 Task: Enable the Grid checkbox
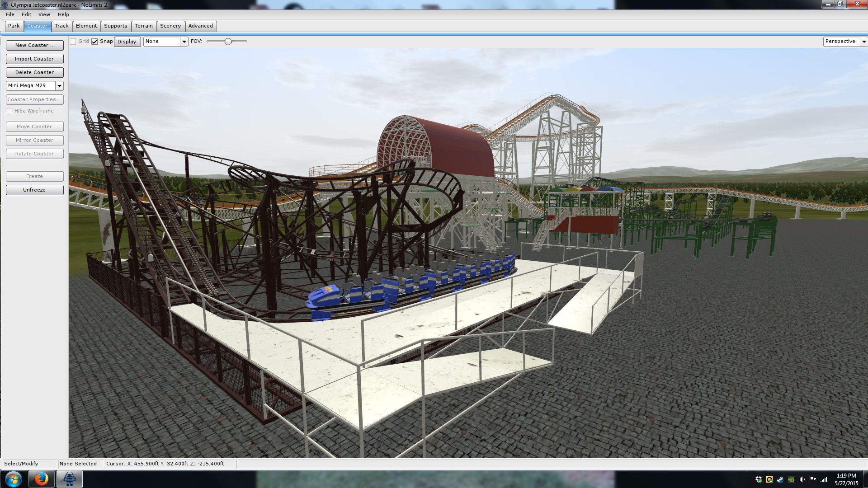pyautogui.click(x=73, y=42)
